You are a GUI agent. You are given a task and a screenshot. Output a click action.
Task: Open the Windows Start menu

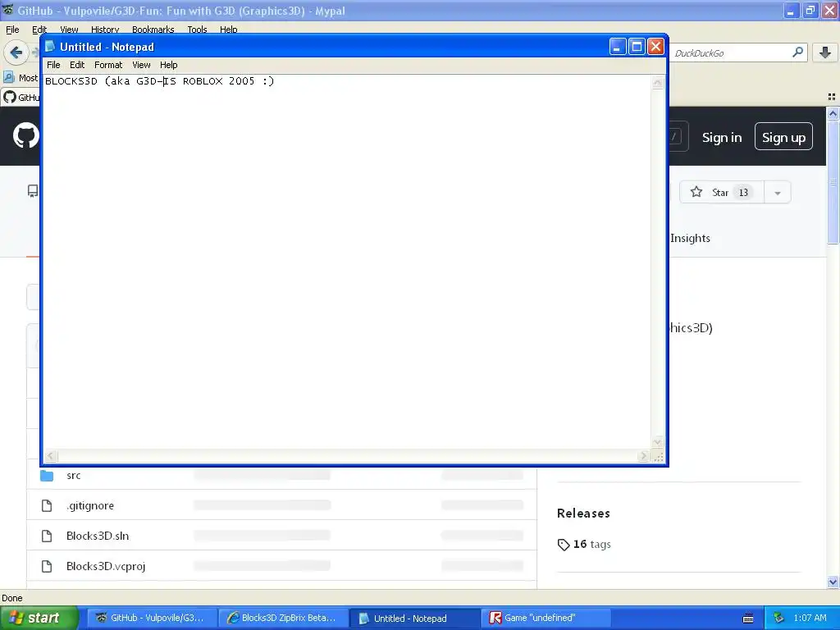click(x=39, y=619)
